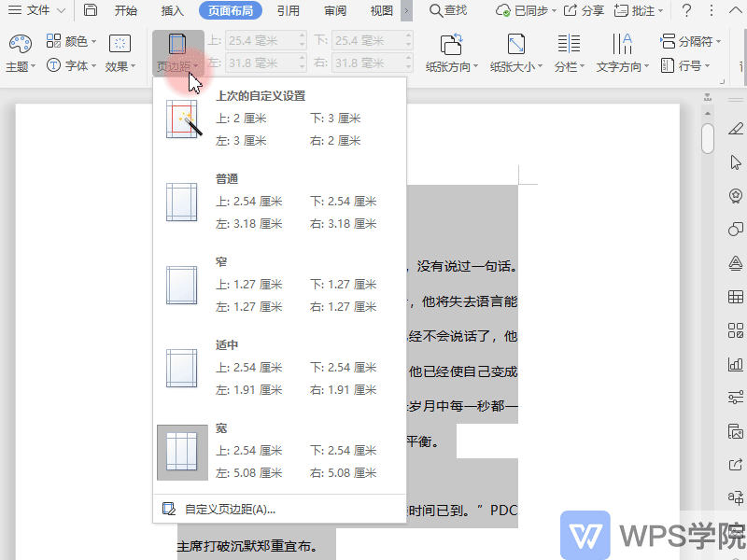Open page setup dialog launcher

click(722, 82)
